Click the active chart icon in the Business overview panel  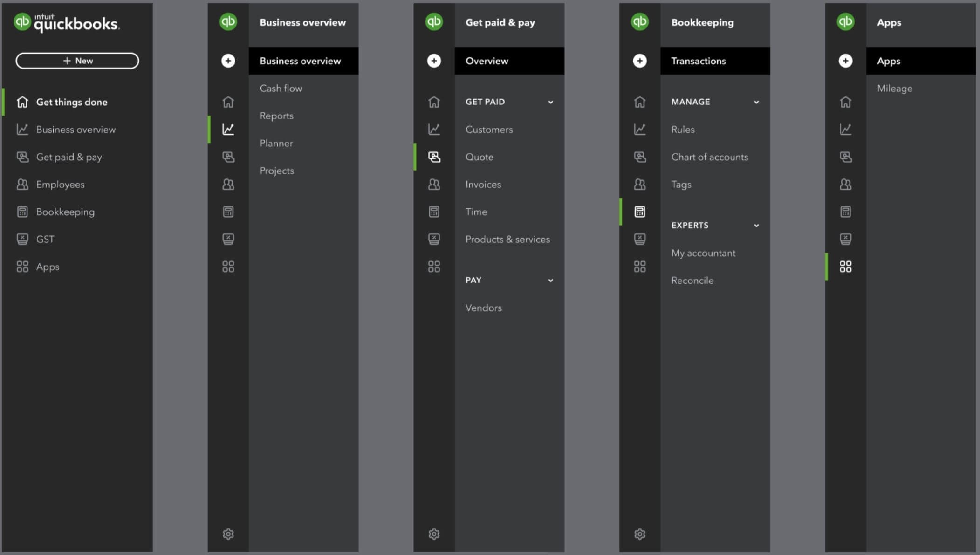pos(228,129)
